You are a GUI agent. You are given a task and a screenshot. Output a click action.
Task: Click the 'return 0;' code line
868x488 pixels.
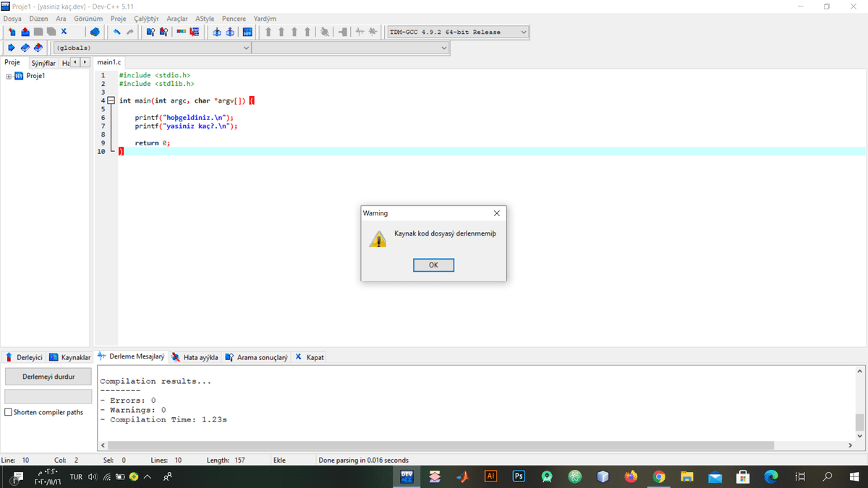(x=153, y=142)
